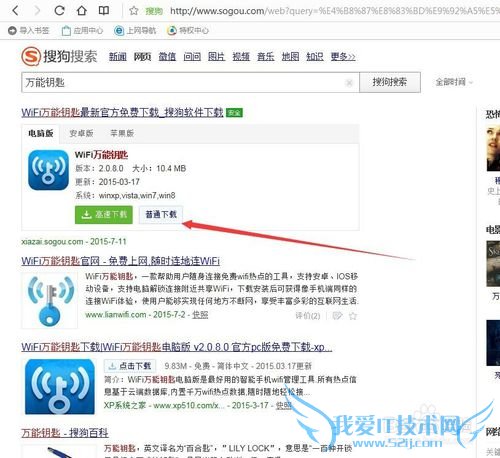Viewport: 500px width, 458px height.
Task: Click the green 高速下载 button
Action: [104, 214]
